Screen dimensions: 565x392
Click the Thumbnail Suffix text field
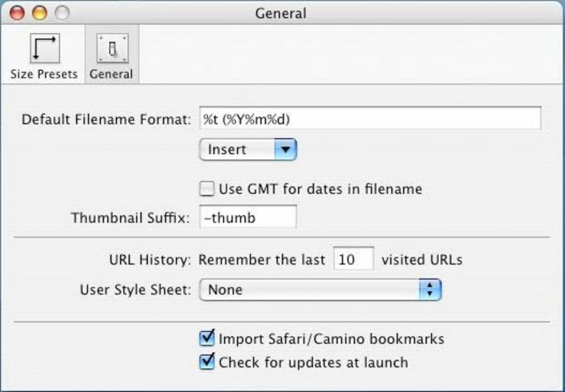click(x=248, y=217)
